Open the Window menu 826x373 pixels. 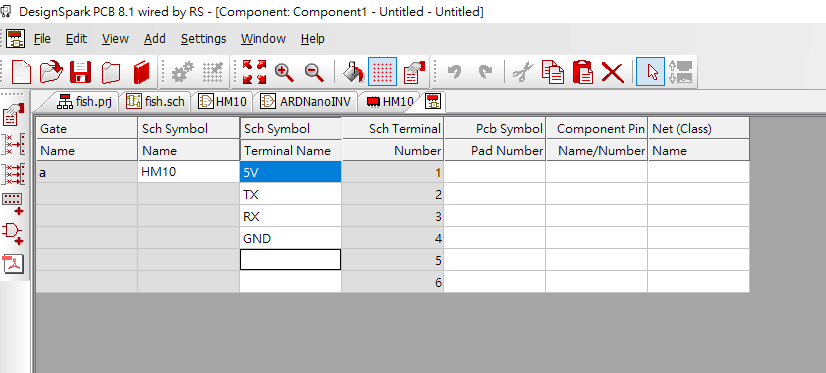[x=263, y=39]
